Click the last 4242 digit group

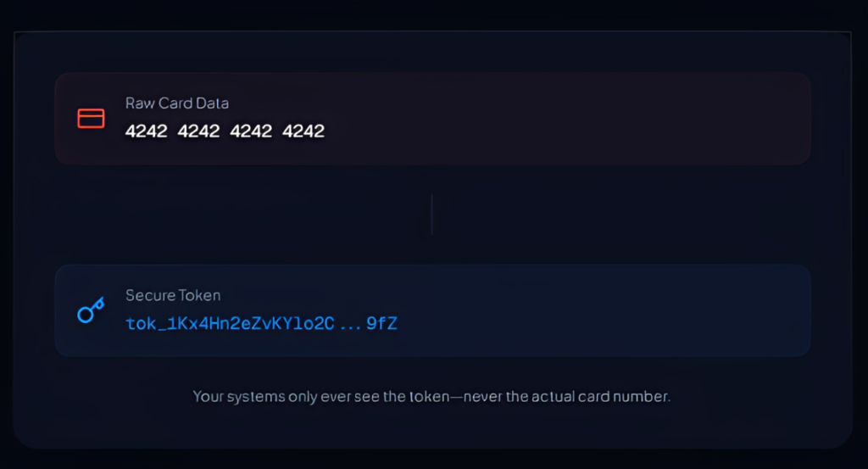pyautogui.click(x=303, y=131)
